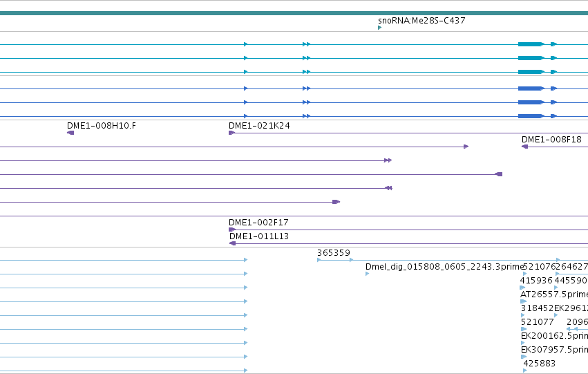Screen dimensions: 588x374
Task: Select the 415936 feature label
Action: coord(536,281)
